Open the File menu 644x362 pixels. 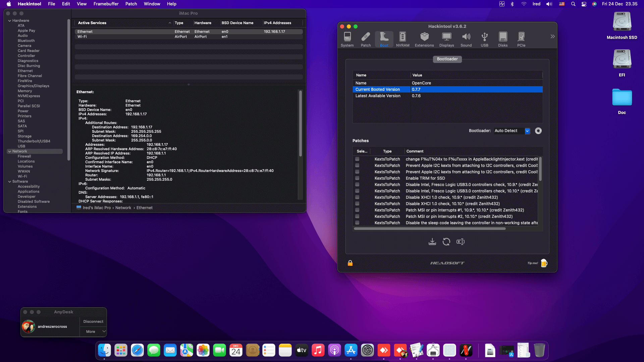click(x=51, y=4)
